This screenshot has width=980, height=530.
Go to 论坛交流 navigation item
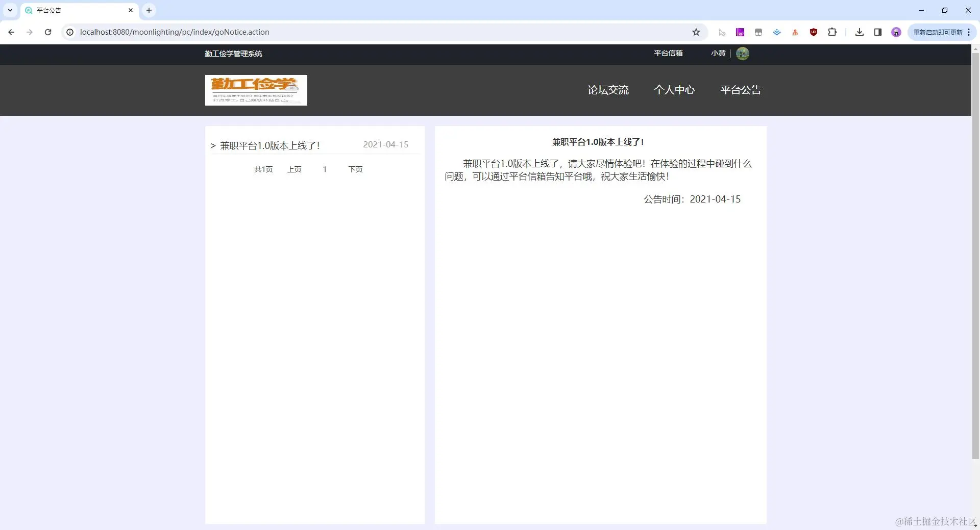(x=608, y=90)
